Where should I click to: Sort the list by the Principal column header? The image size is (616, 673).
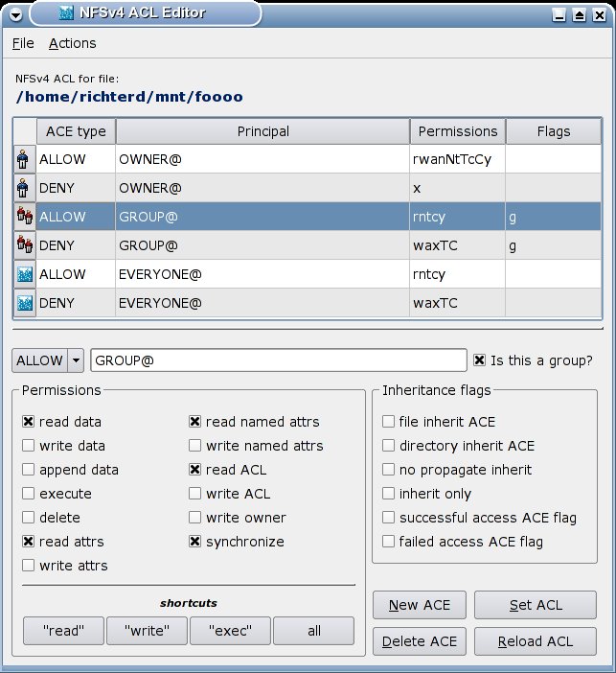262,131
